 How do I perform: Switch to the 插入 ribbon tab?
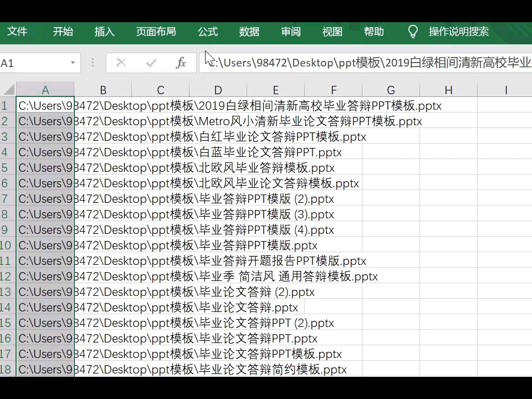click(x=104, y=32)
